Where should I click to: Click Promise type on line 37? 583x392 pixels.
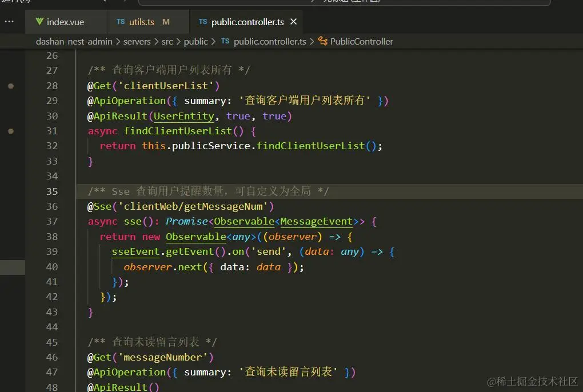click(x=187, y=222)
